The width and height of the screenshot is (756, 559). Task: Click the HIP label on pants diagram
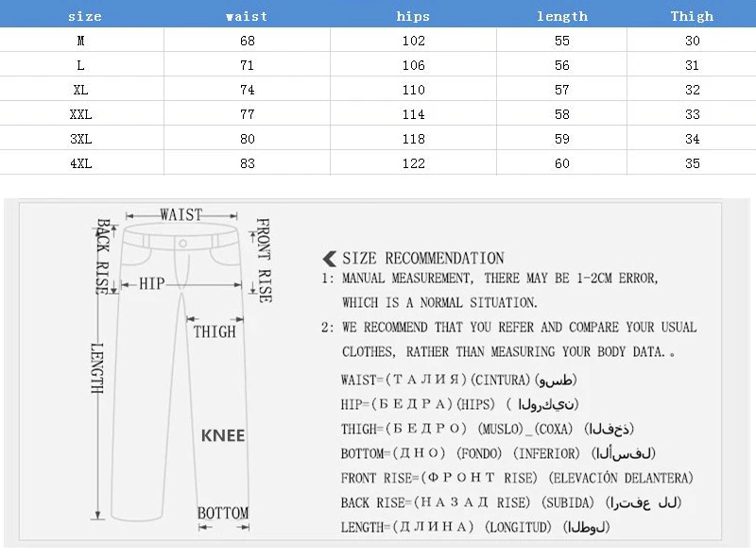pos(152,283)
